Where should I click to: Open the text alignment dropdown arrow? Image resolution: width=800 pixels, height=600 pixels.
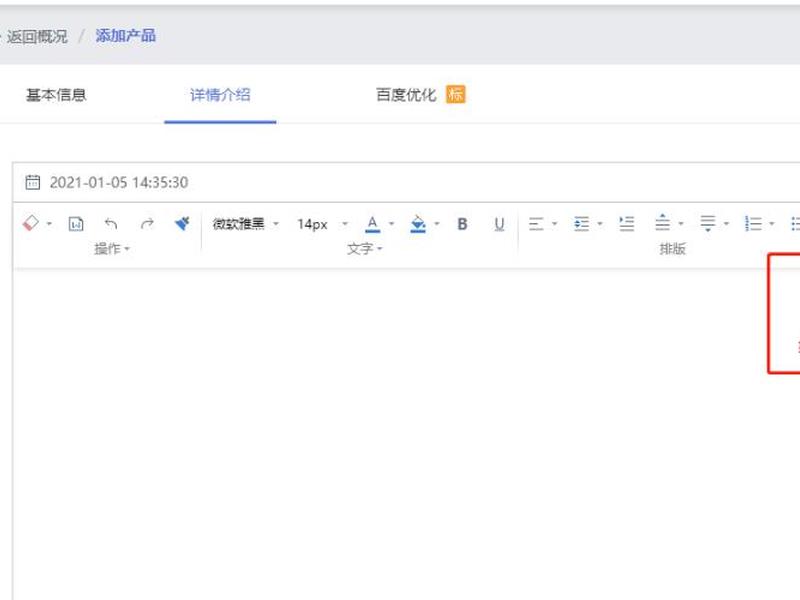(x=555, y=223)
